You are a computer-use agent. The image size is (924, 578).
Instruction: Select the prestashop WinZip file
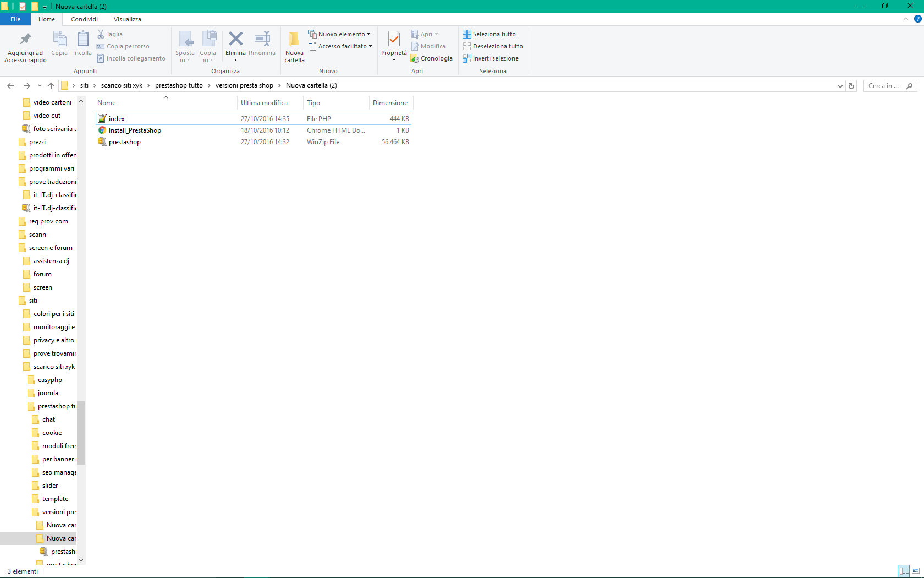(254, 142)
